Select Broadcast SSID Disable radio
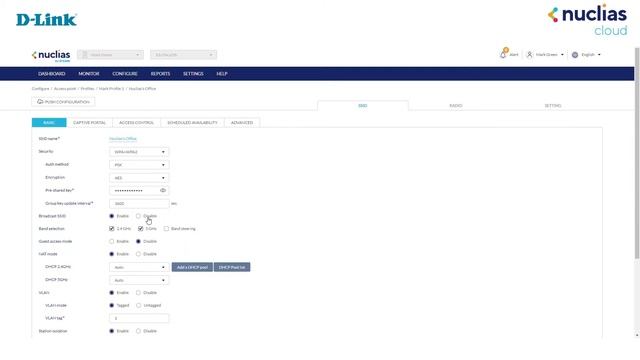Image resolution: width=640 pixels, height=360 pixels. 138,216
